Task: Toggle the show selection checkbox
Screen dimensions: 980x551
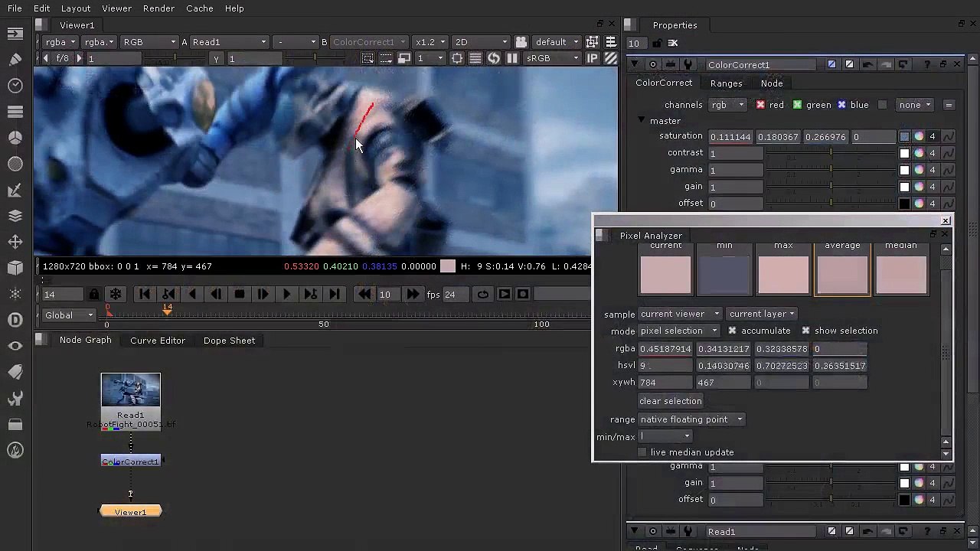Action: [805, 331]
